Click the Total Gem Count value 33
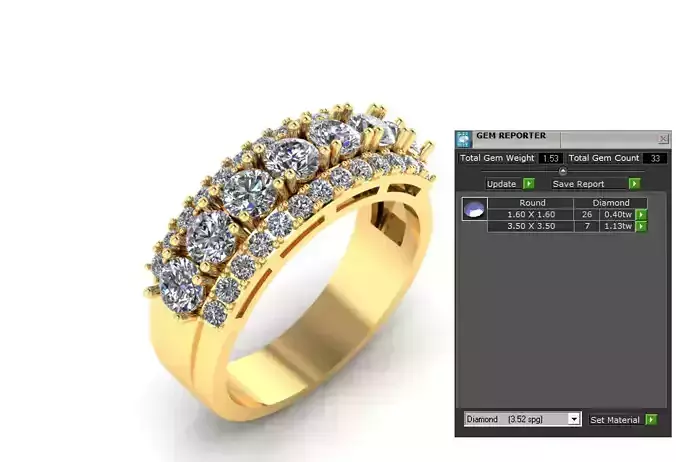 pyautogui.click(x=655, y=158)
